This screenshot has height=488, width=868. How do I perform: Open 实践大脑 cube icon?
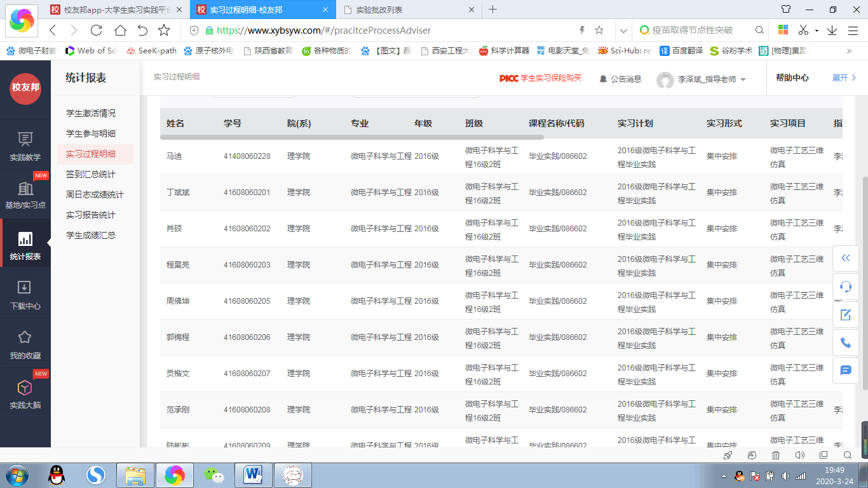click(25, 393)
